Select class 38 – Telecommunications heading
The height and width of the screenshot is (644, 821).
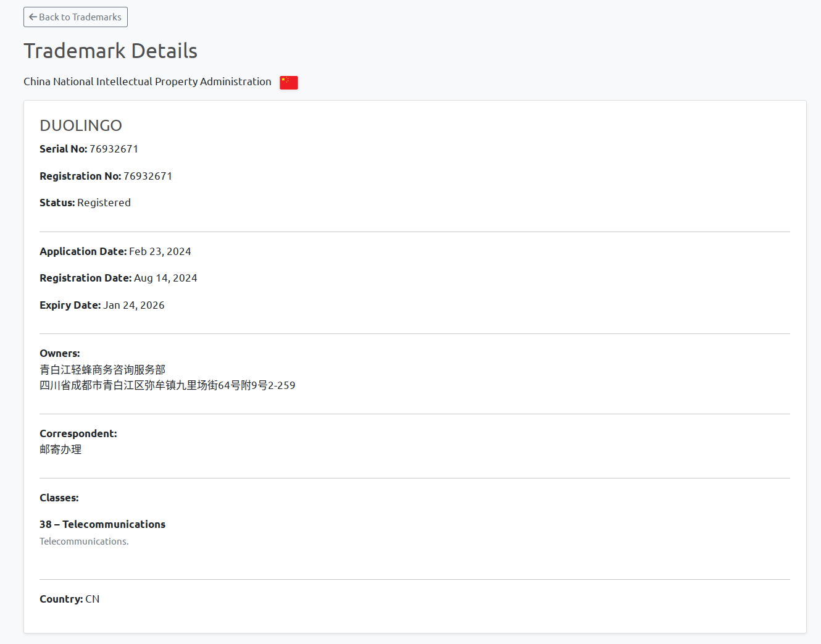(102, 524)
